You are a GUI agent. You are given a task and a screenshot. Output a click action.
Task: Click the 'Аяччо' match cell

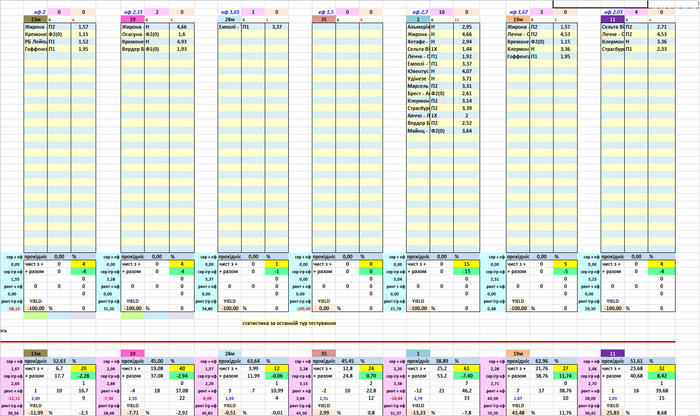418,116
